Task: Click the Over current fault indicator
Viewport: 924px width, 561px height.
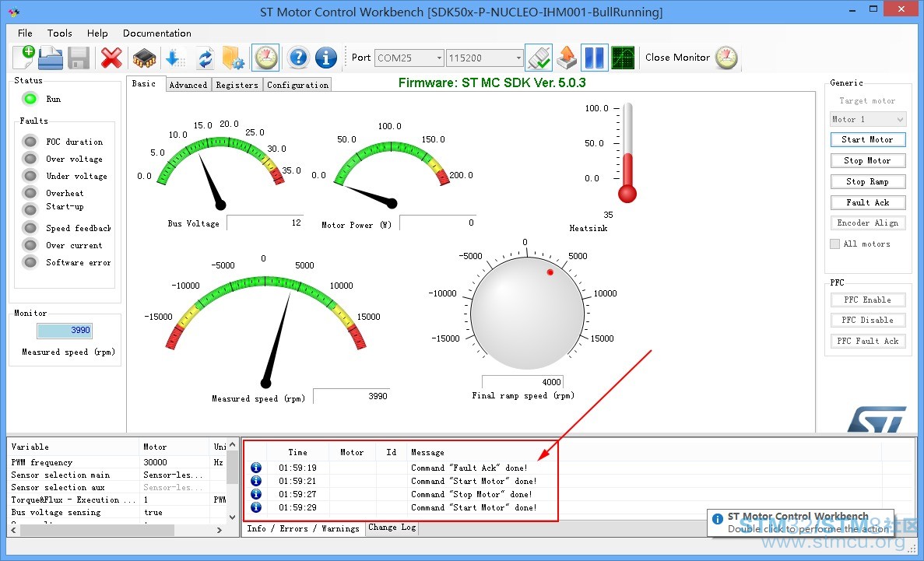Action: 30,244
